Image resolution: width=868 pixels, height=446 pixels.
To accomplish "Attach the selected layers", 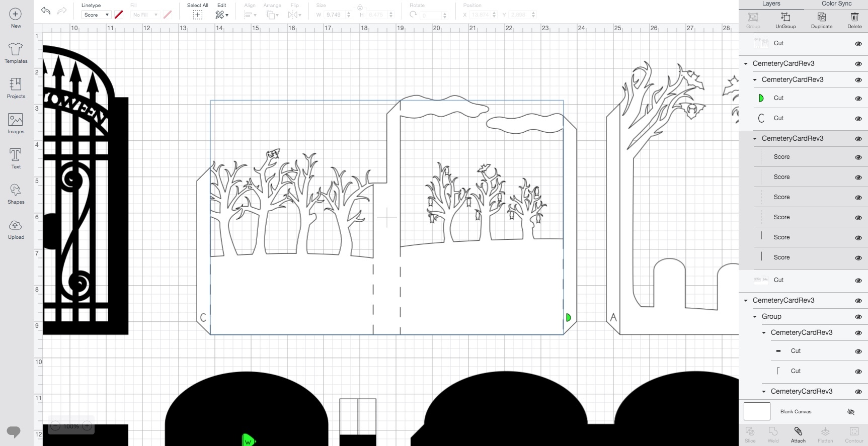I will pyautogui.click(x=798, y=435).
